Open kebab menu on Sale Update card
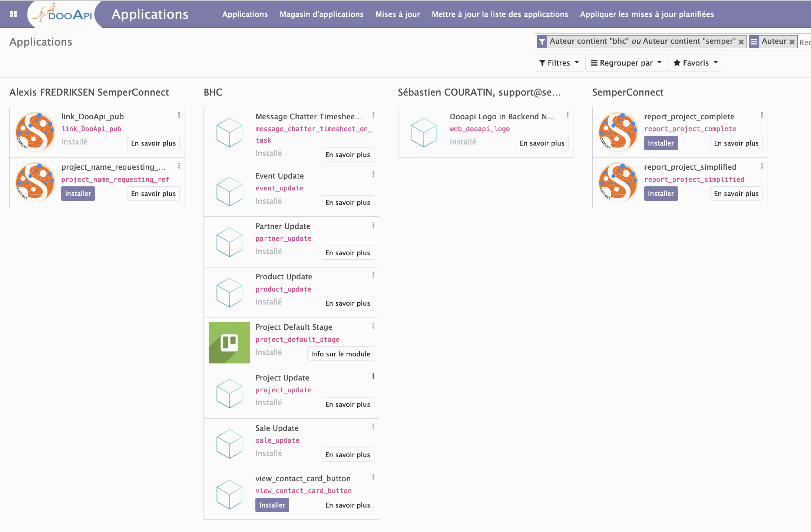This screenshot has height=532, width=811. click(373, 427)
